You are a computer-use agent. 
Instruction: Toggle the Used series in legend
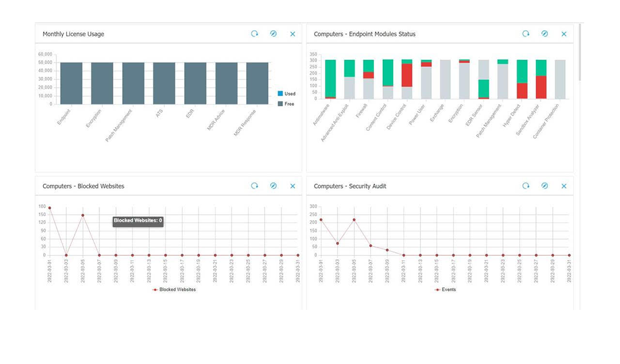286,94
